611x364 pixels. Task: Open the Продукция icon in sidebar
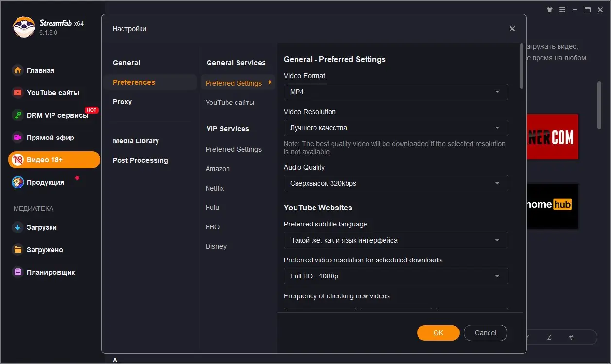click(x=18, y=182)
